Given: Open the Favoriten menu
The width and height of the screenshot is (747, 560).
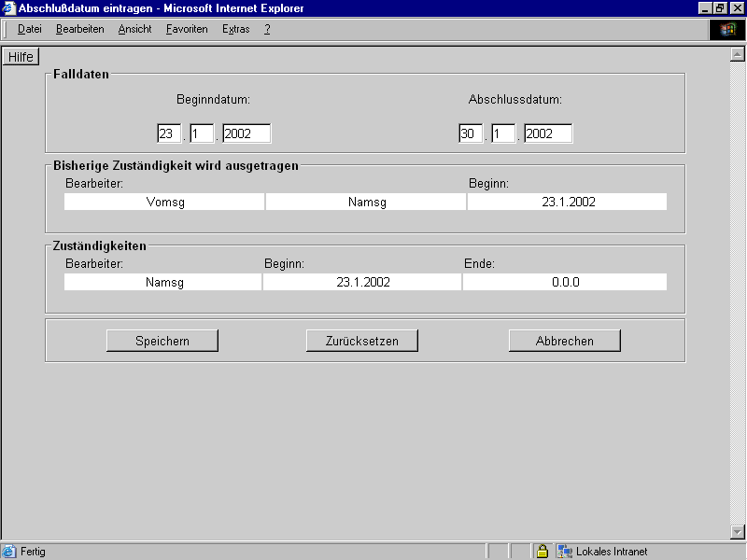Looking at the screenshot, I should [x=187, y=29].
